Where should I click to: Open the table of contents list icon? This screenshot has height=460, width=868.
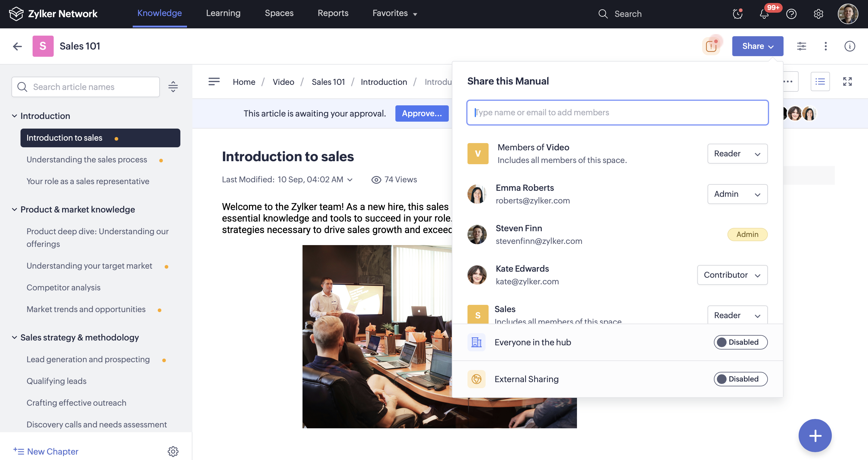(x=820, y=81)
